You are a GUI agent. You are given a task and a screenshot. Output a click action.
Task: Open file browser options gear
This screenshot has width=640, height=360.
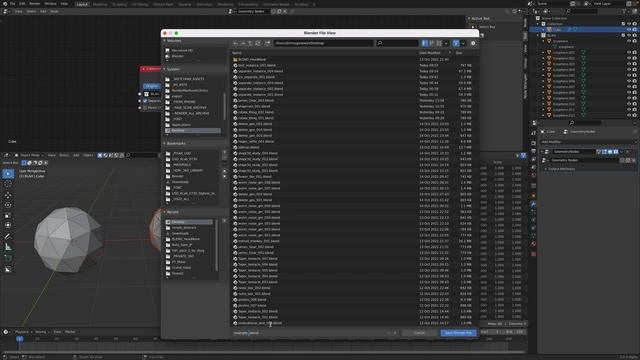(473, 43)
